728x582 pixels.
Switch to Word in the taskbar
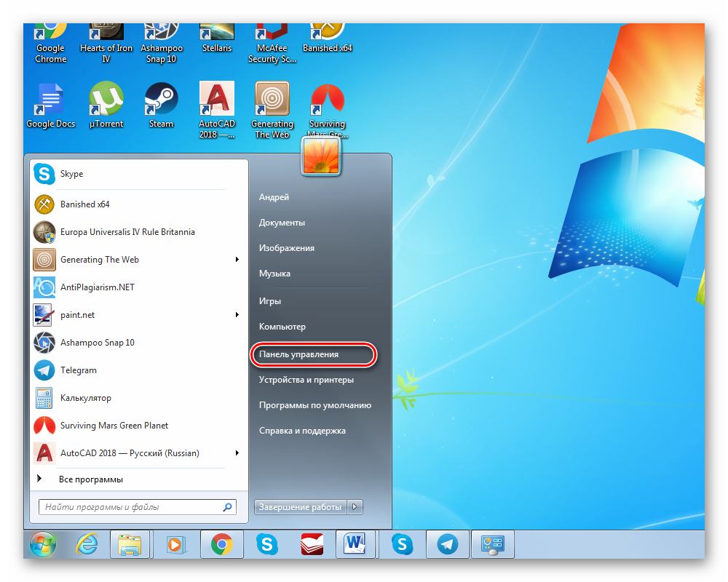pyautogui.click(x=355, y=544)
